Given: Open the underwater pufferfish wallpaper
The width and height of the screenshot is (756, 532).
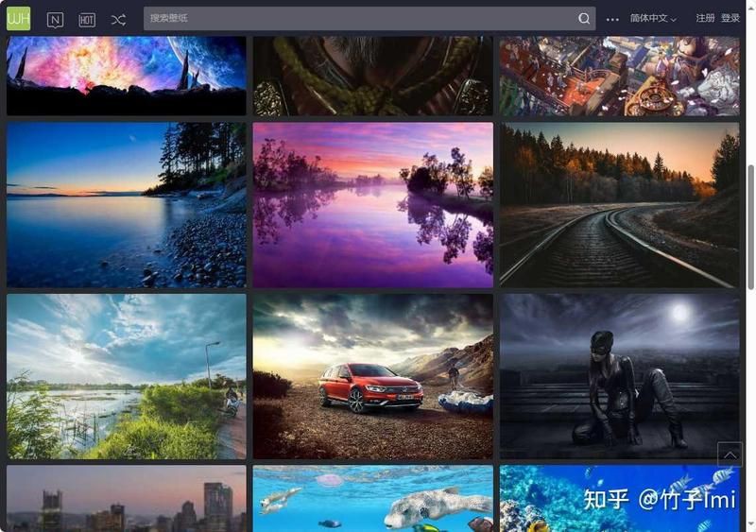Looking at the screenshot, I should click(372, 498).
